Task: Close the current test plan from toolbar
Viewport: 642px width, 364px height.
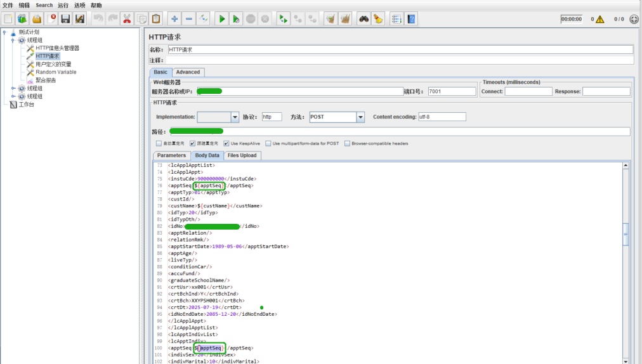Action: [x=51, y=19]
